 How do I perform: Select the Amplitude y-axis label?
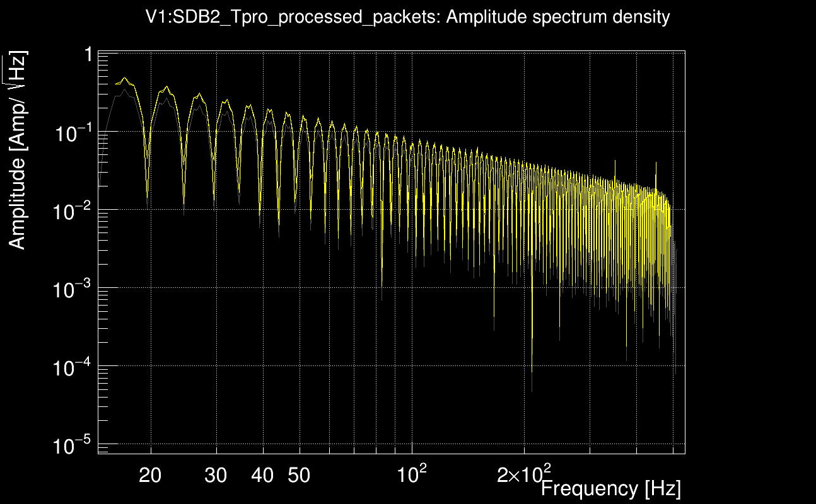click(18, 150)
